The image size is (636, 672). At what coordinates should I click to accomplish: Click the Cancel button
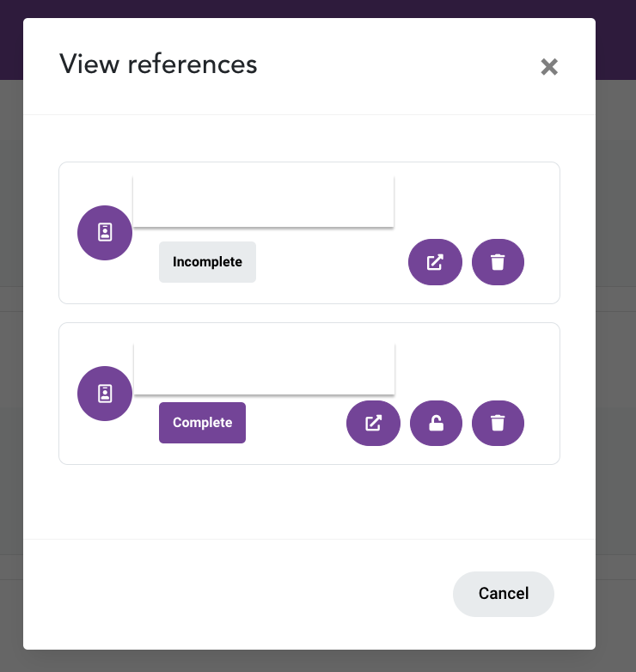click(x=503, y=594)
